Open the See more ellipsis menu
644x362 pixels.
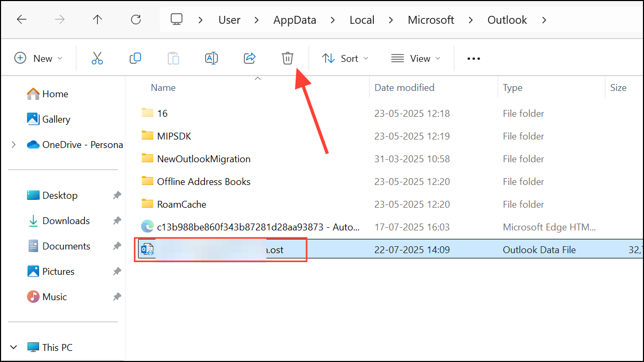point(474,59)
